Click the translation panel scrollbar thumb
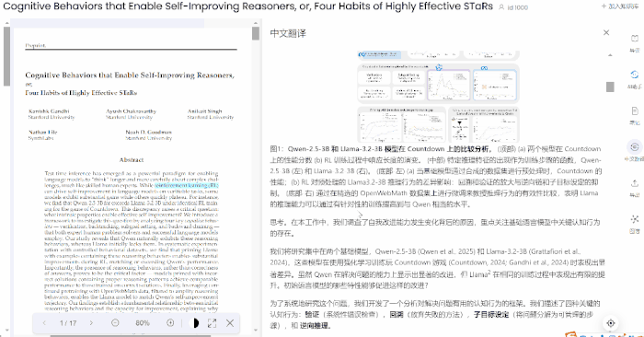The height and width of the screenshot is (337, 644). (x=610, y=87)
